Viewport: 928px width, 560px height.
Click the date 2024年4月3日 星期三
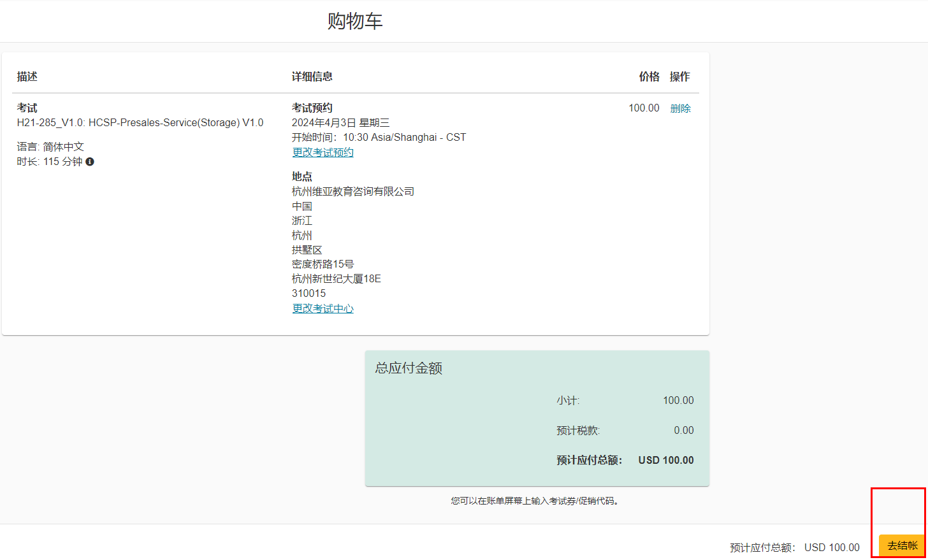(340, 122)
